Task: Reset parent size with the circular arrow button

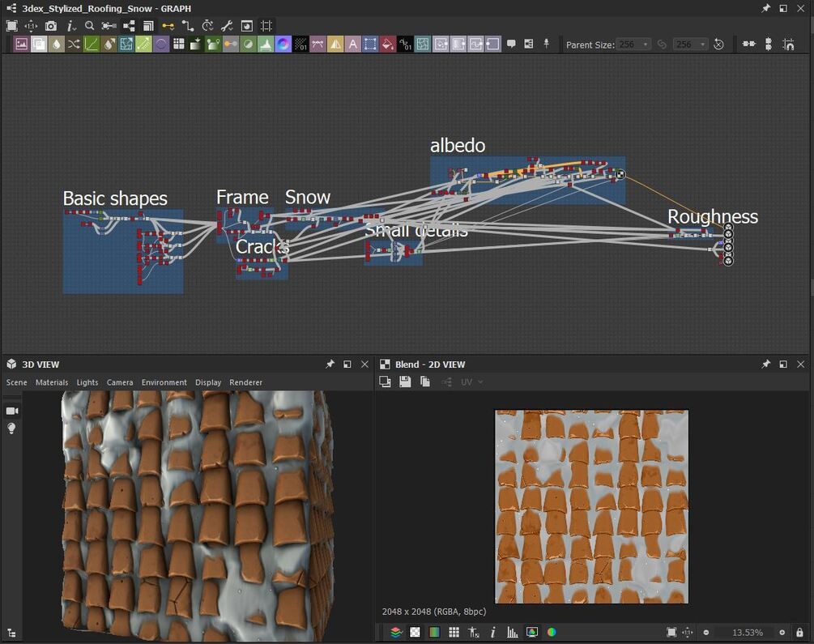Action: point(718,45)
